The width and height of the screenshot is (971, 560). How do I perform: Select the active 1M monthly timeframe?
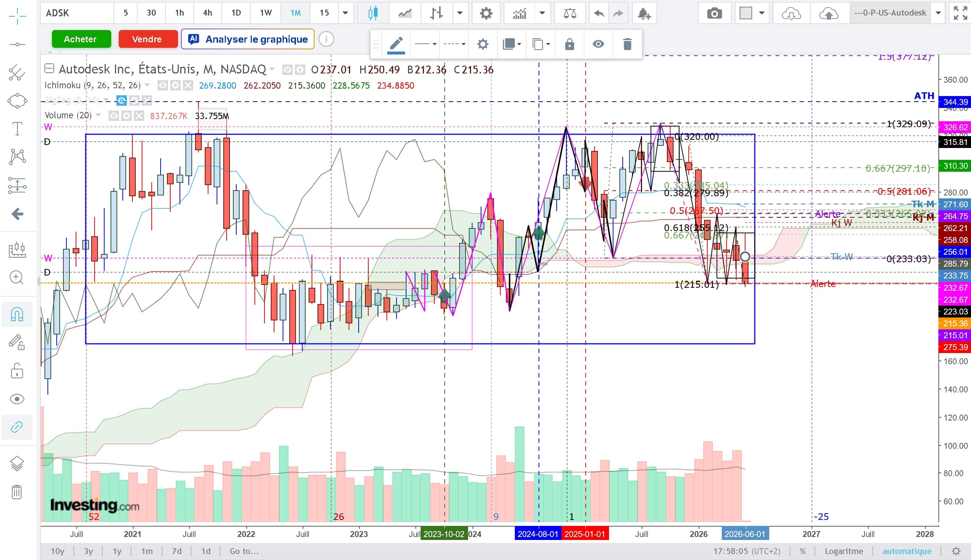click(295, 13)
